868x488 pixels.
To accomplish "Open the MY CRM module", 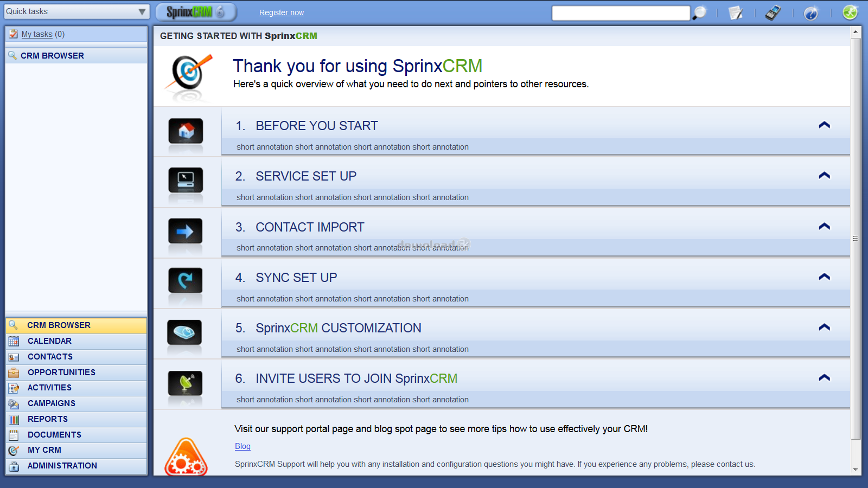I will pyautogui.click(x=76, y=450).
